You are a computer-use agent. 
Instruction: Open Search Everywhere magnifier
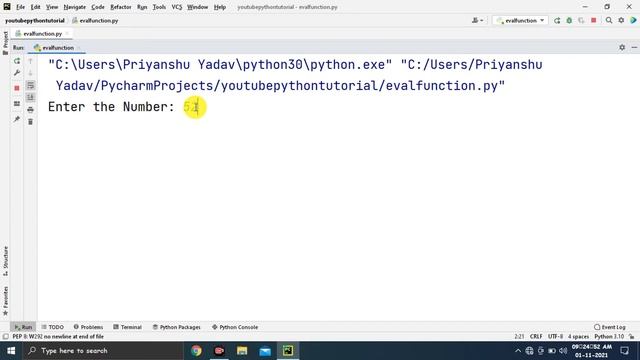609,20
